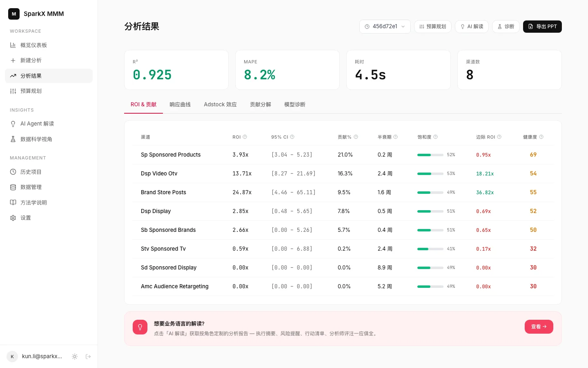Click the flask icon beside 数据科学视角
This screenshot has height=368, width=588.
point(13,139)
